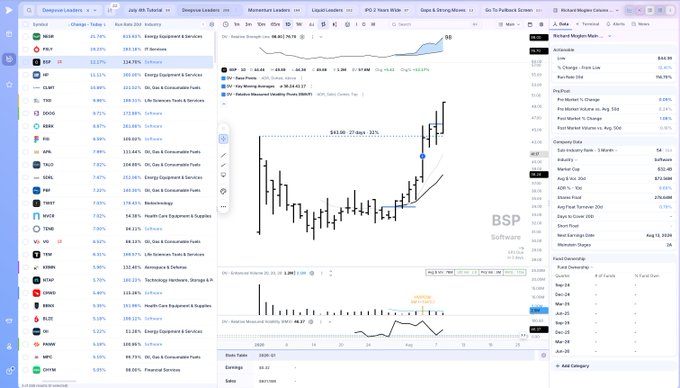Select the callout annotation drawing tool
The width and height of the screenshot is (680, 388).
point(223,175)
